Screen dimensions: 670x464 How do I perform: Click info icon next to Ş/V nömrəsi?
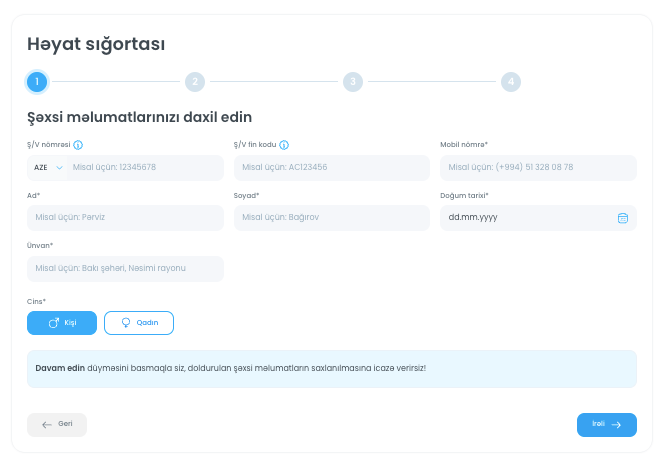tap(78, 145)
